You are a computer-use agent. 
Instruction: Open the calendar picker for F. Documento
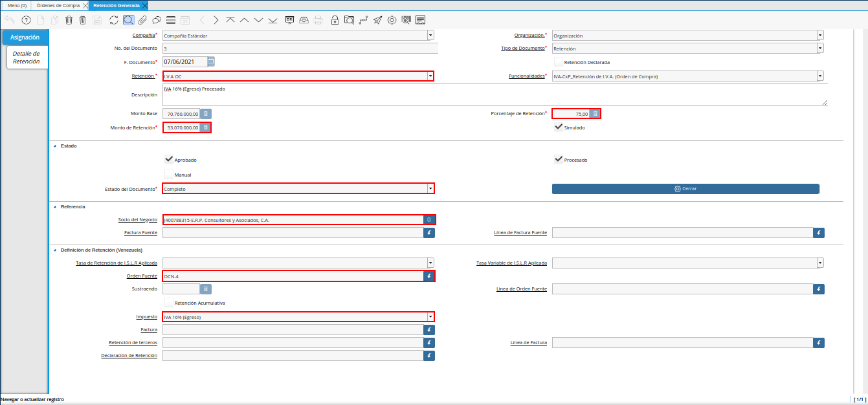pos(210,62)
